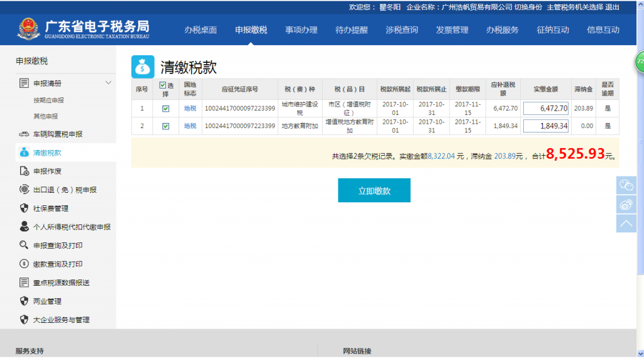Click the scroll-to-top arrow icon
644x358 pixels.
coord(626,223)
